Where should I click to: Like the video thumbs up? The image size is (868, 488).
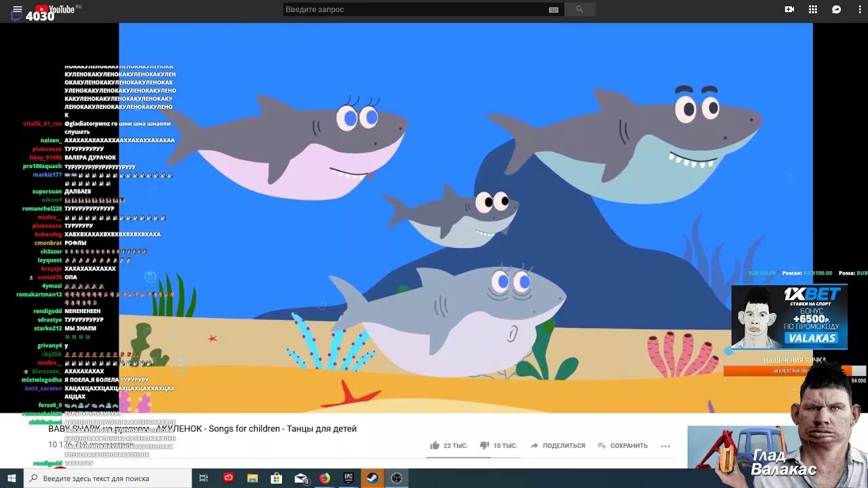(x=435, y=445)
